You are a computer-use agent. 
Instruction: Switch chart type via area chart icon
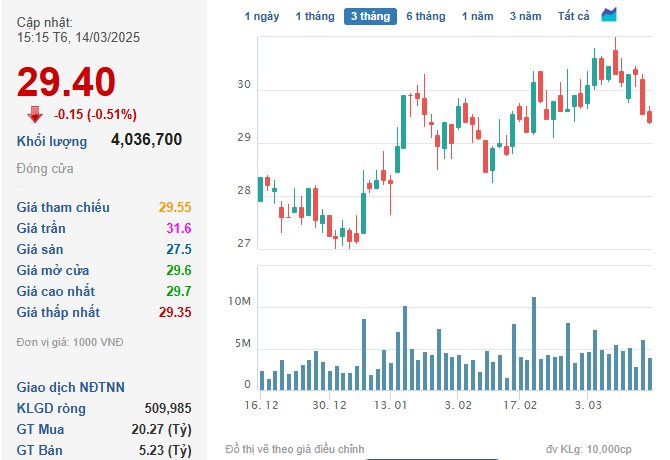coord(608,15)
